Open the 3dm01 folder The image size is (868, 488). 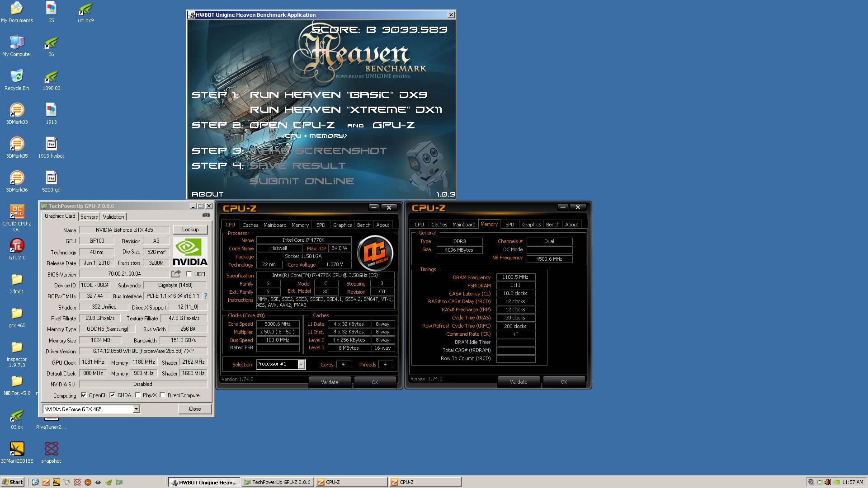pyautogui.click(x=17, y=283)
